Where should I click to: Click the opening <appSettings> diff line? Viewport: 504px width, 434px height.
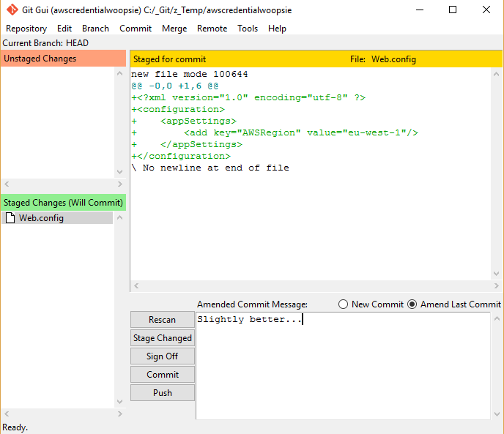point(184,121)
